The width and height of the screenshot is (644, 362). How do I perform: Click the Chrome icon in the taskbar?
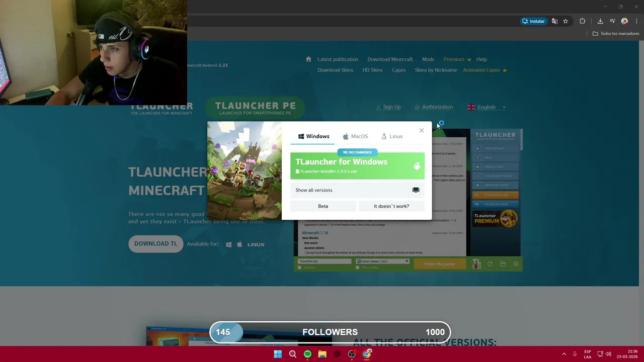tap(367, 354)
